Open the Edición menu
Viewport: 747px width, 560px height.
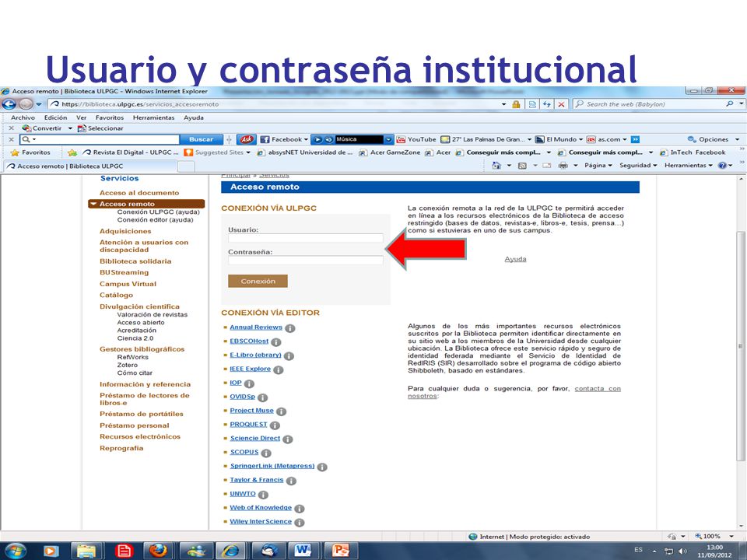(55, 117)
